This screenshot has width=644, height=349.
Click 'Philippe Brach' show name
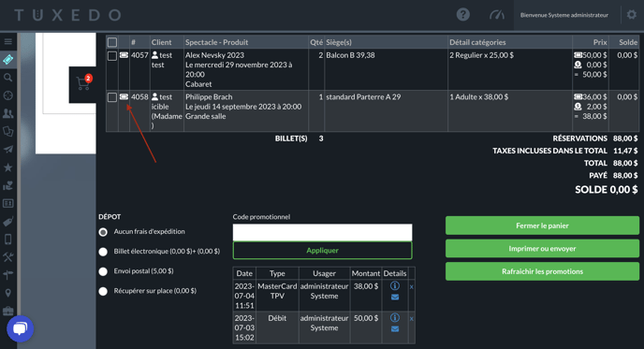(x=209, y=97)
